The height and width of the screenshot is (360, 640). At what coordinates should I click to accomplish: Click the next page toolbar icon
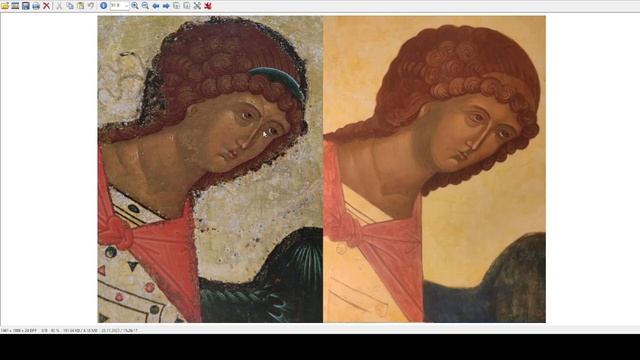tap(187, 6)
